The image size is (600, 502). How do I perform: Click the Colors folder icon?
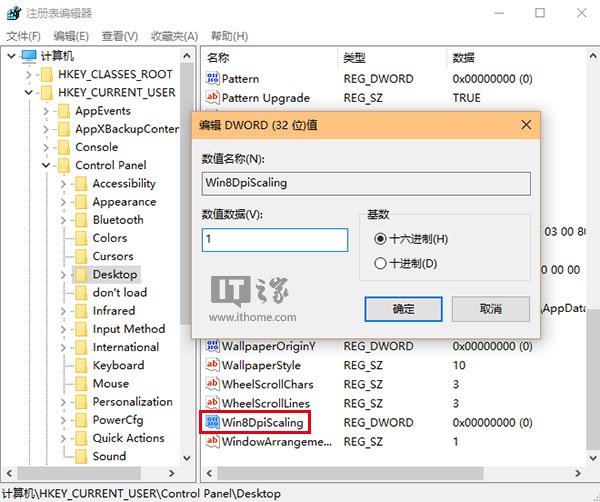(81, 238)
